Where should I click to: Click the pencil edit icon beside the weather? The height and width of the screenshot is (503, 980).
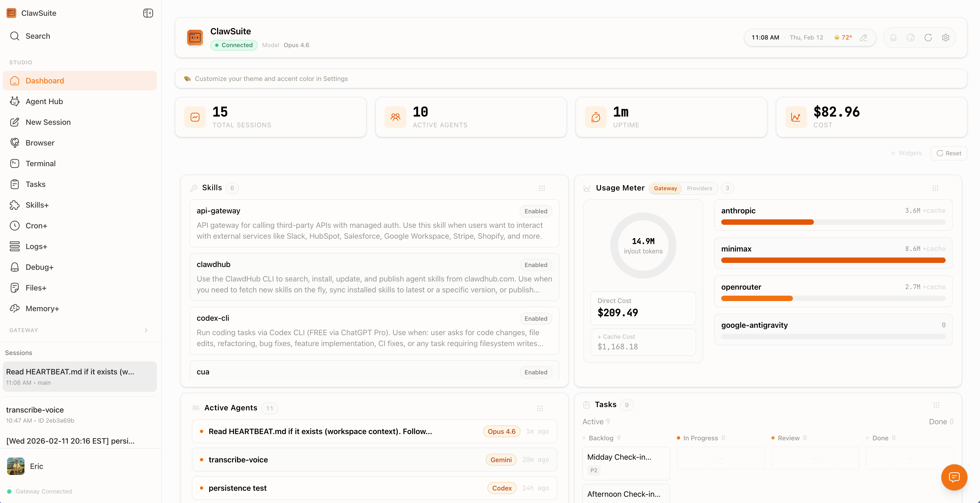864,38
